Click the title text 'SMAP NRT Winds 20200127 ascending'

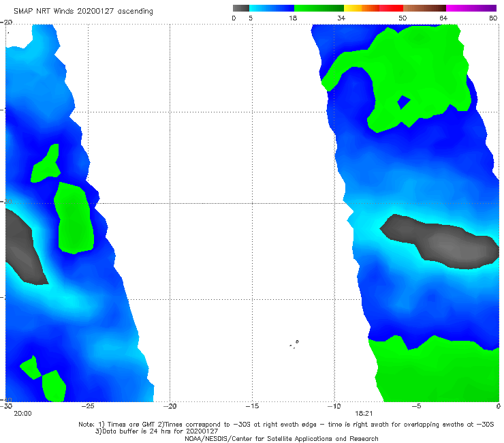point(83,11)
